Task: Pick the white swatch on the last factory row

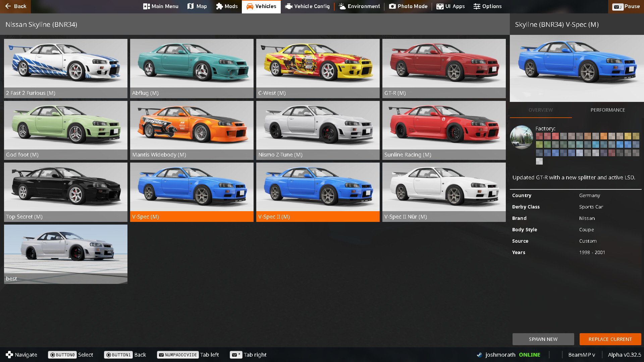Action: pos(539,161)
